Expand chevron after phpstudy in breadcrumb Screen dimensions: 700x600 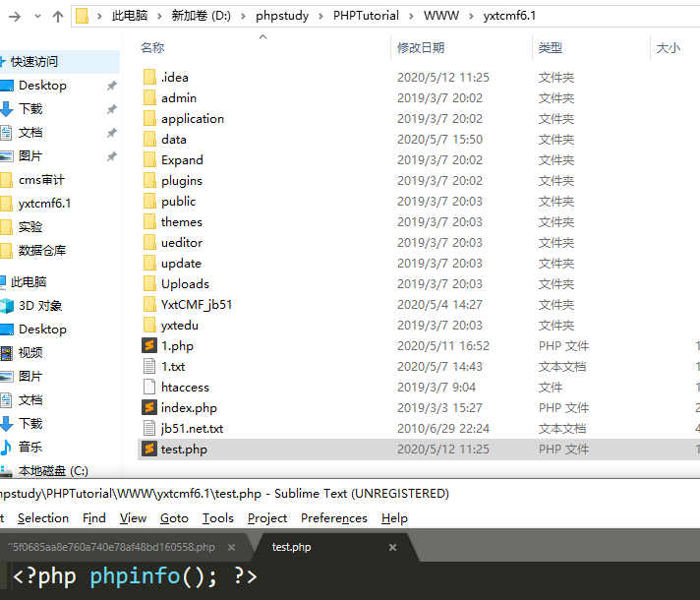click(321, 16)
